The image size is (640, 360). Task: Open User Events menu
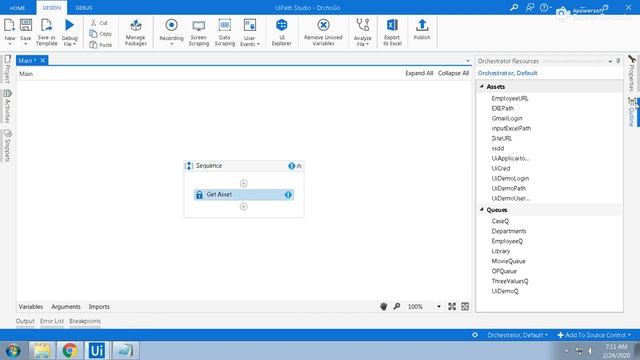[x=250, y=32]
